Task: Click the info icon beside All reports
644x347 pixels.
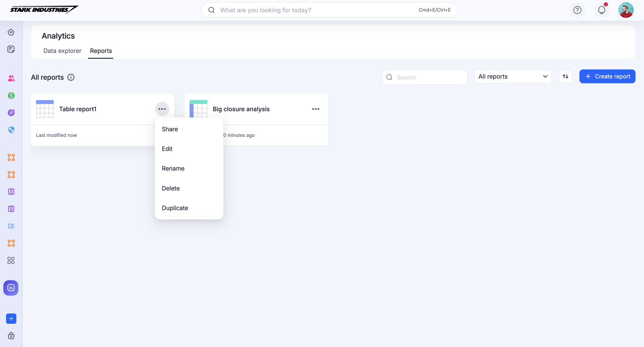Action: (71, 77)
